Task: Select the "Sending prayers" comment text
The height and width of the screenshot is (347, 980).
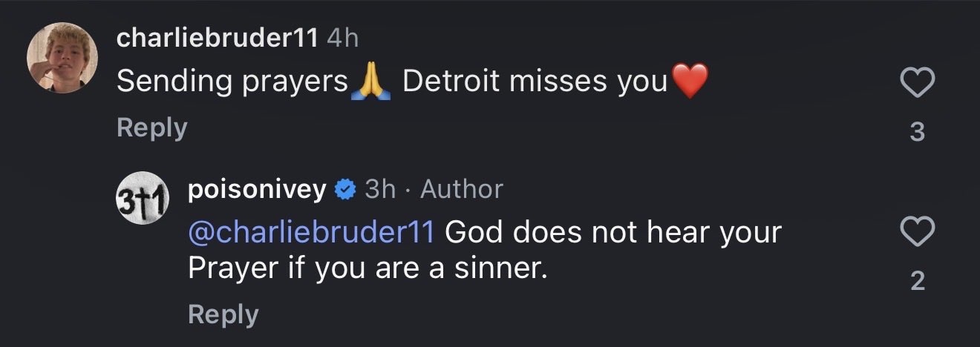Action: [x=232, y=82]
